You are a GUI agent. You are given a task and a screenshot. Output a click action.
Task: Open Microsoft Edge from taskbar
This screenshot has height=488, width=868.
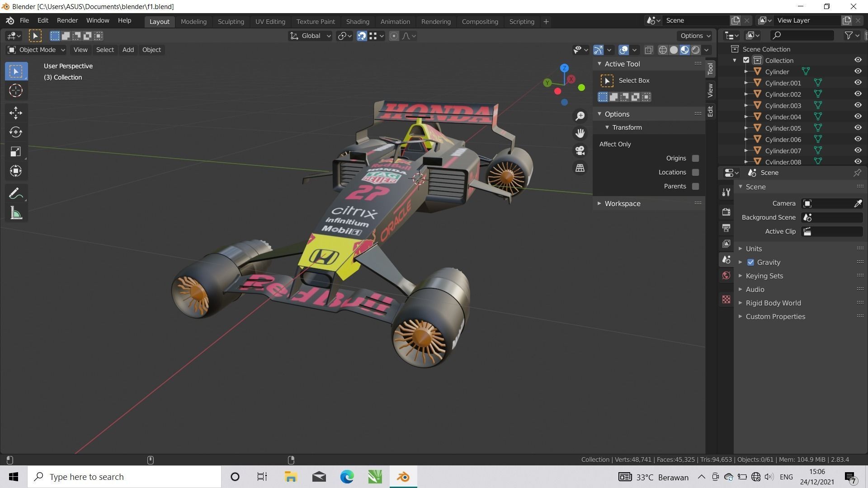tap(347, 477)
